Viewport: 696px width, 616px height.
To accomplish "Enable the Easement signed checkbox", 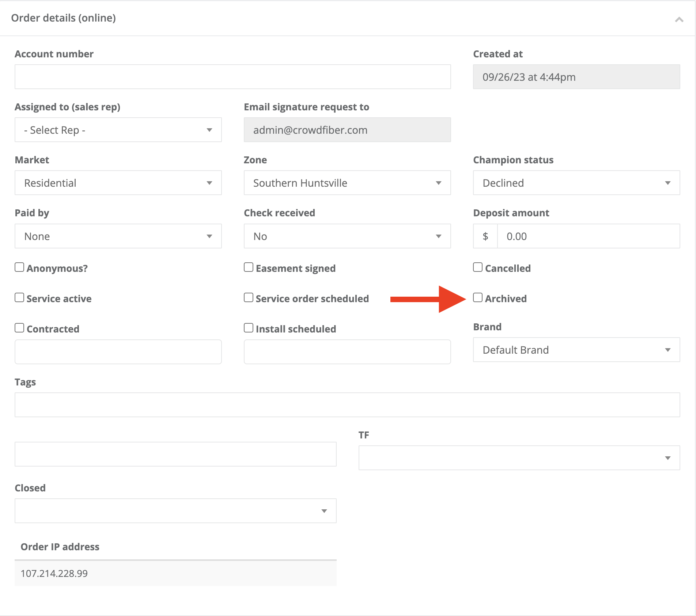I will click(249, 267).
